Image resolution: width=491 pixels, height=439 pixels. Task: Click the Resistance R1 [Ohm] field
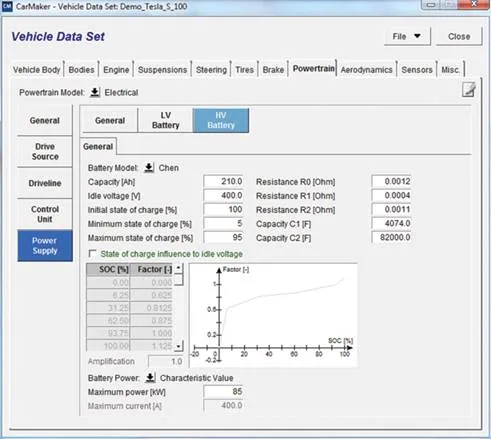point(391,196)
